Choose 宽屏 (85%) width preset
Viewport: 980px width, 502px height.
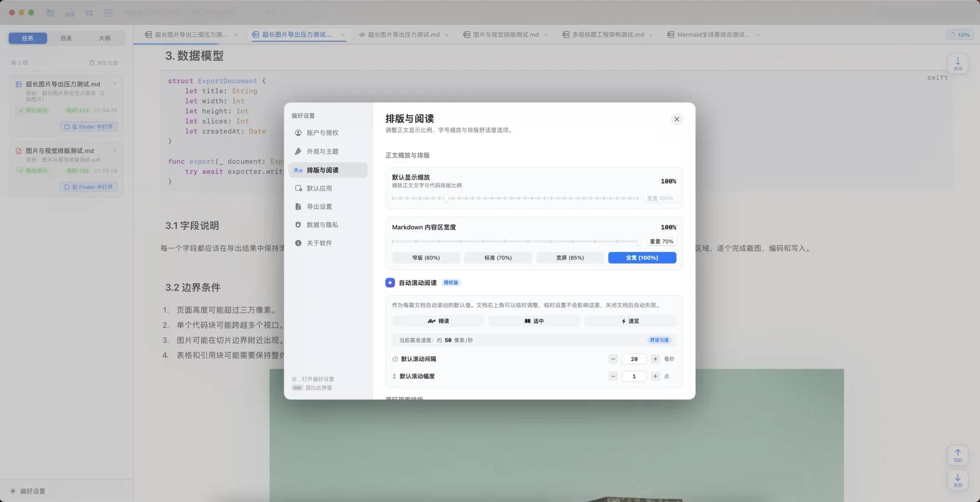570,258
